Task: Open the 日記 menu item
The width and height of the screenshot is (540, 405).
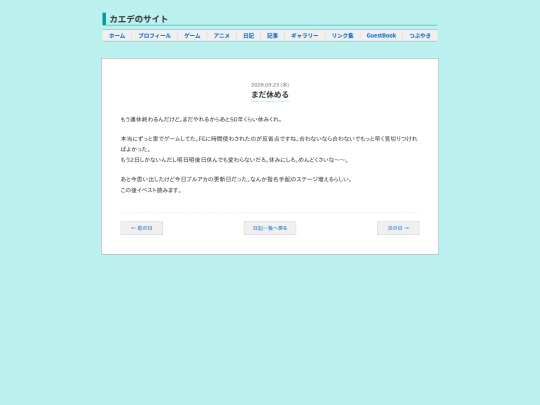Action: (248, 36)
